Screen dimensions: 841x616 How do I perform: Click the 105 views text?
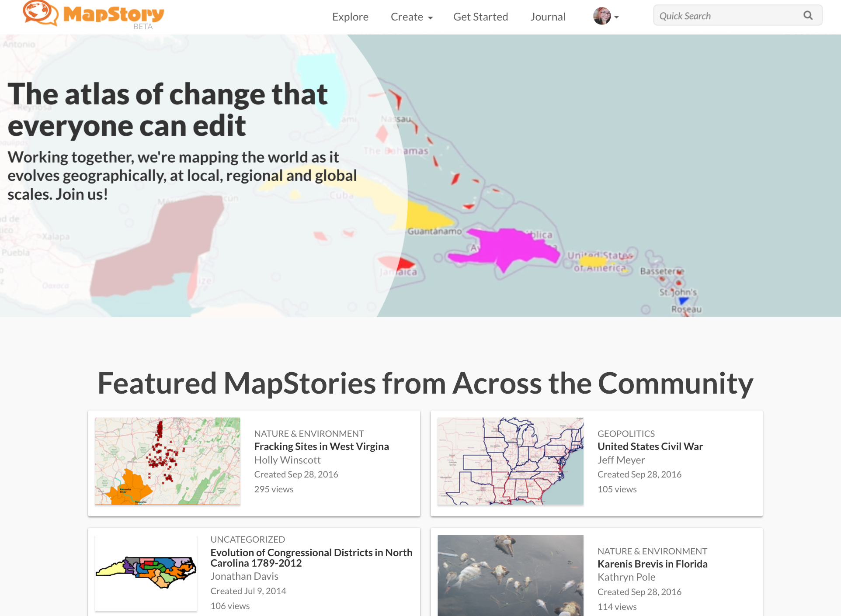[617, 489]
